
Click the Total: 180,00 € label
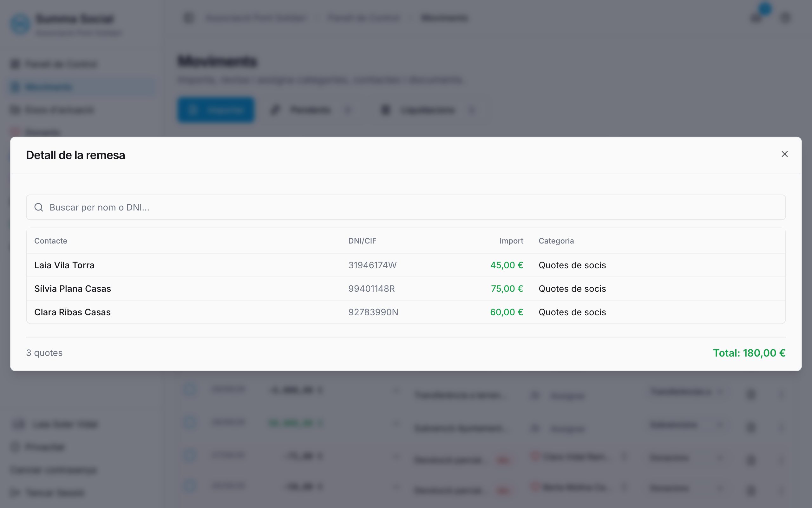tap(749, 353)
